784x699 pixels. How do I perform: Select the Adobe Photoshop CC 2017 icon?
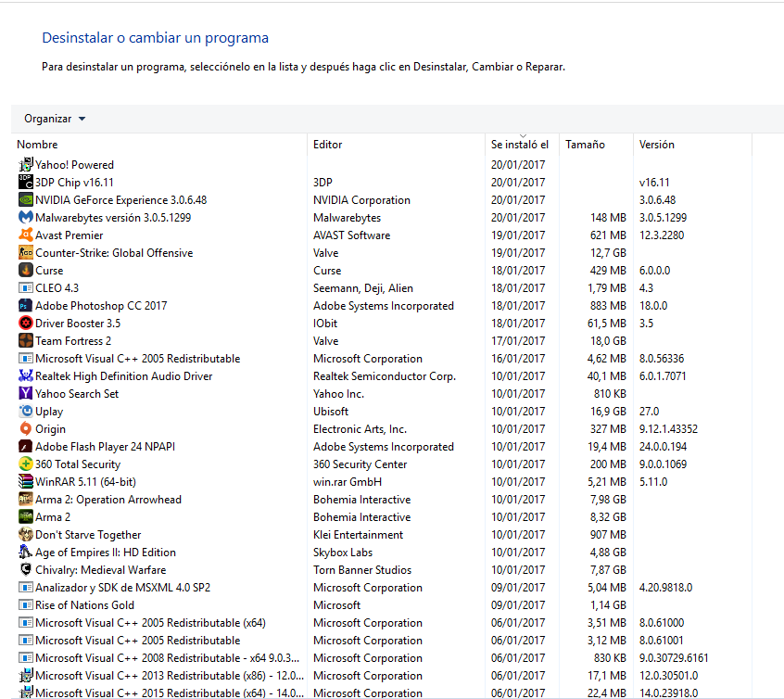(26, 306)
